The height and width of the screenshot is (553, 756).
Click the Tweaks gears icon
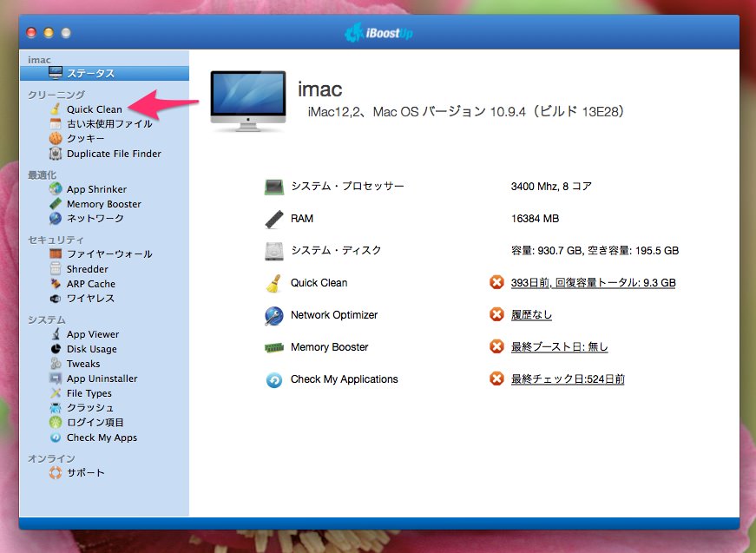(56, 364)
